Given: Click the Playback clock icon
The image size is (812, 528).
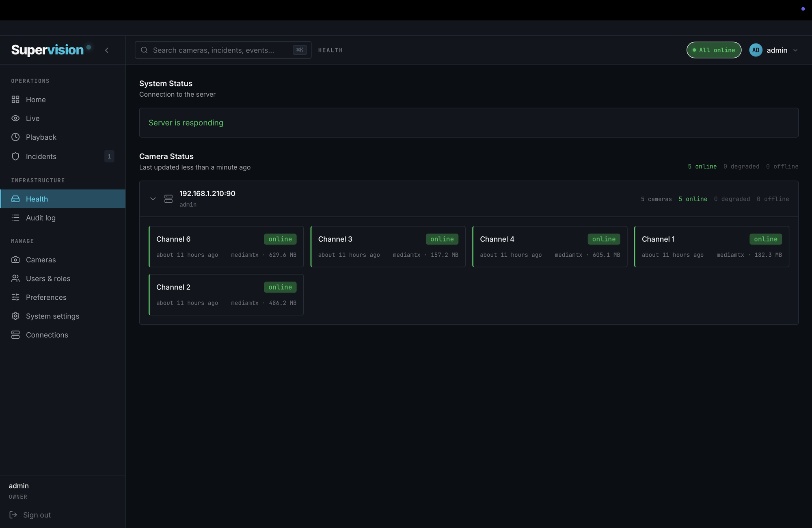Looking at the screenshot, I should [15, 137].
